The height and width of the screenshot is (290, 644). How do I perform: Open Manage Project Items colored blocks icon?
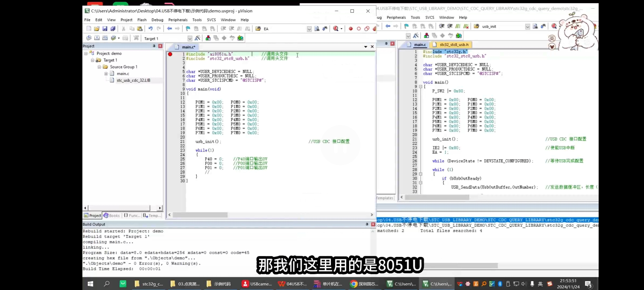pyautogui.click(x=208, y=38)
